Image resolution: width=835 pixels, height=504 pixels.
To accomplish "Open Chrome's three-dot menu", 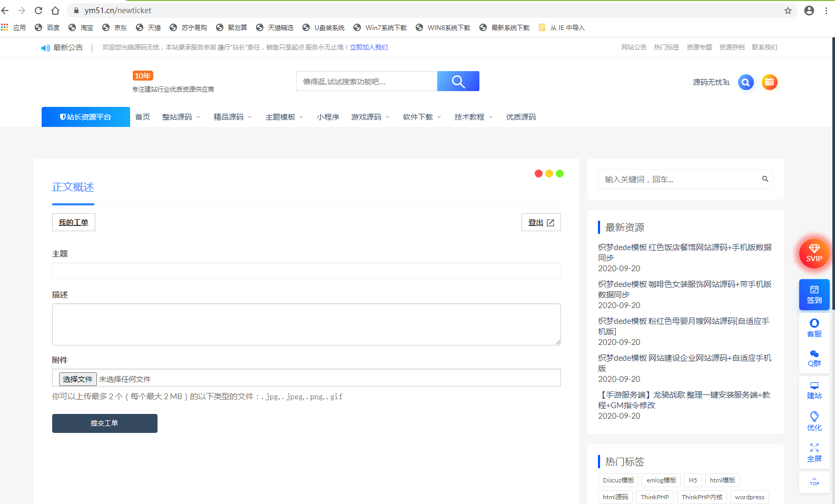I will click(826, 11).
